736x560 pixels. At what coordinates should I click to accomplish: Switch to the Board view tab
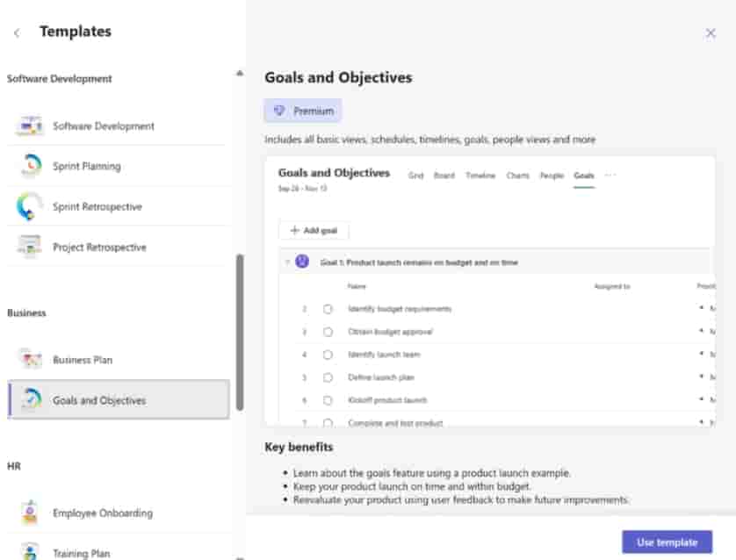(x=444, y=176)
